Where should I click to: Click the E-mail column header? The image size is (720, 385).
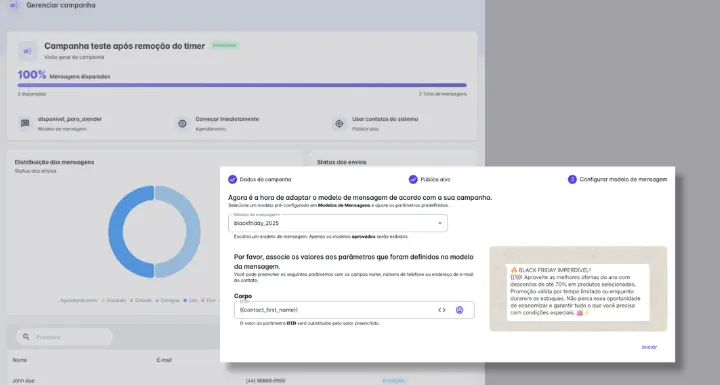pyautogui.click(x=164, y=360)
